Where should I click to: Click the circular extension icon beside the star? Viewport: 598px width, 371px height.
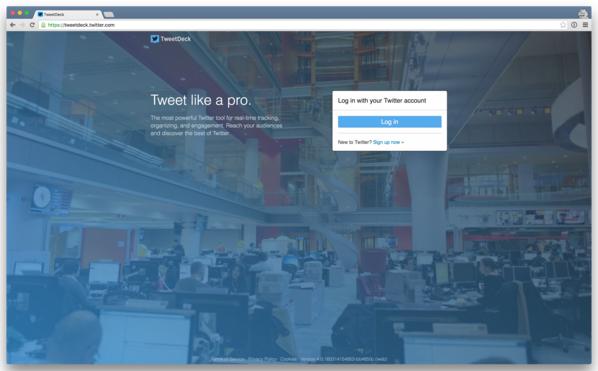tap(574, 25)
